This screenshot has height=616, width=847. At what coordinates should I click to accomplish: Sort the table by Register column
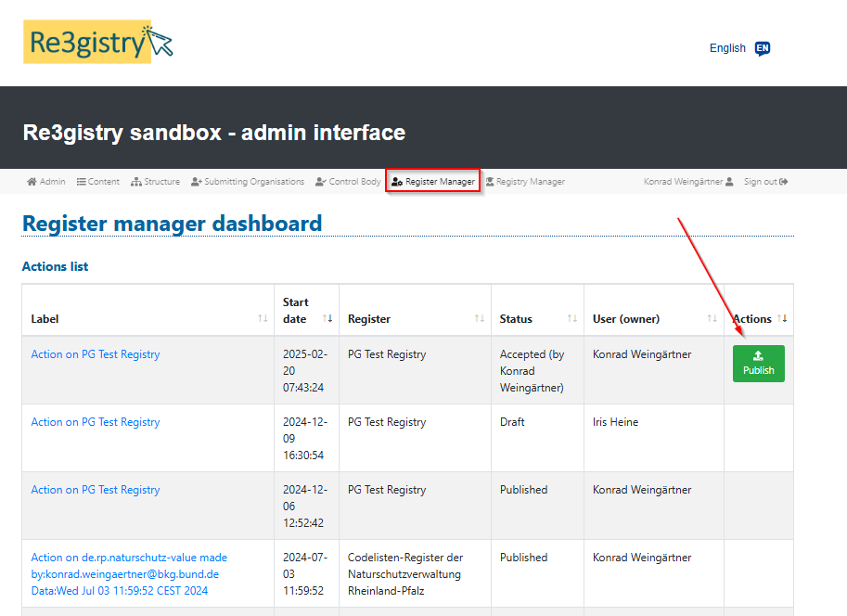coord(479,319)
